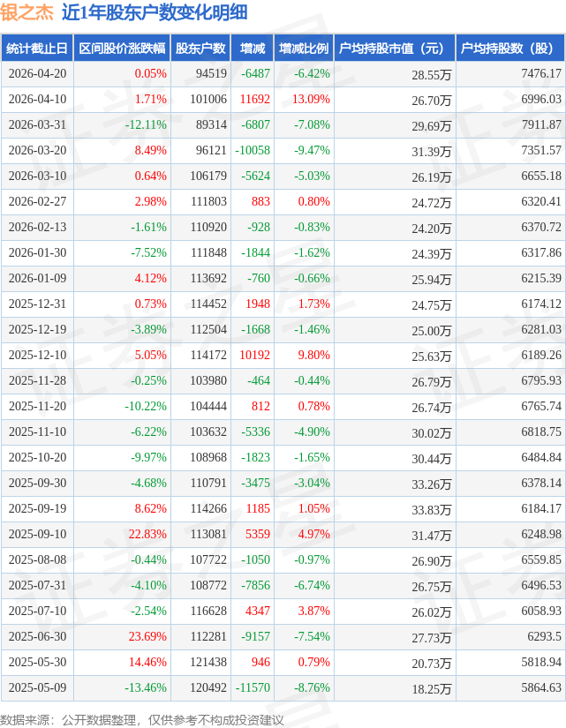Click the 统计截止日 column header
This screenshot has height=728, width=566.
pyautogui.click(x=37, y=48)
